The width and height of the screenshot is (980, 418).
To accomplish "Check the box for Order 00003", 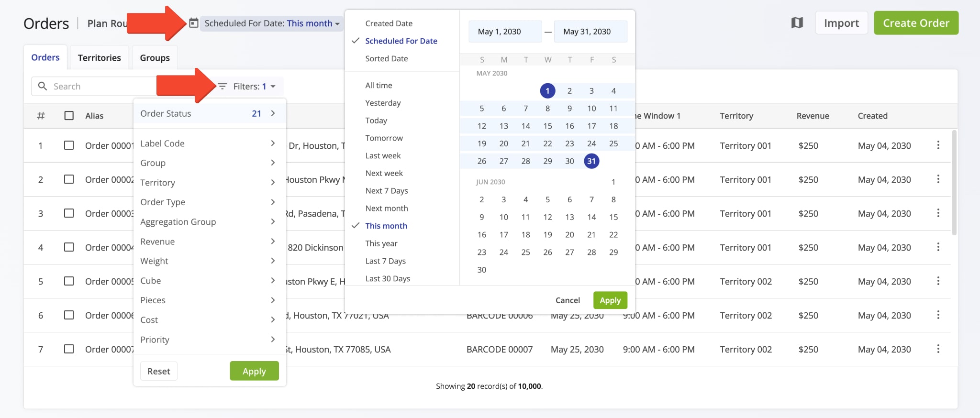I will [69, 213].
